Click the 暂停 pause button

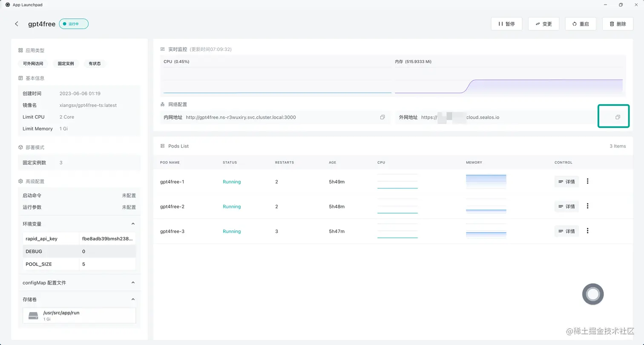506,24
